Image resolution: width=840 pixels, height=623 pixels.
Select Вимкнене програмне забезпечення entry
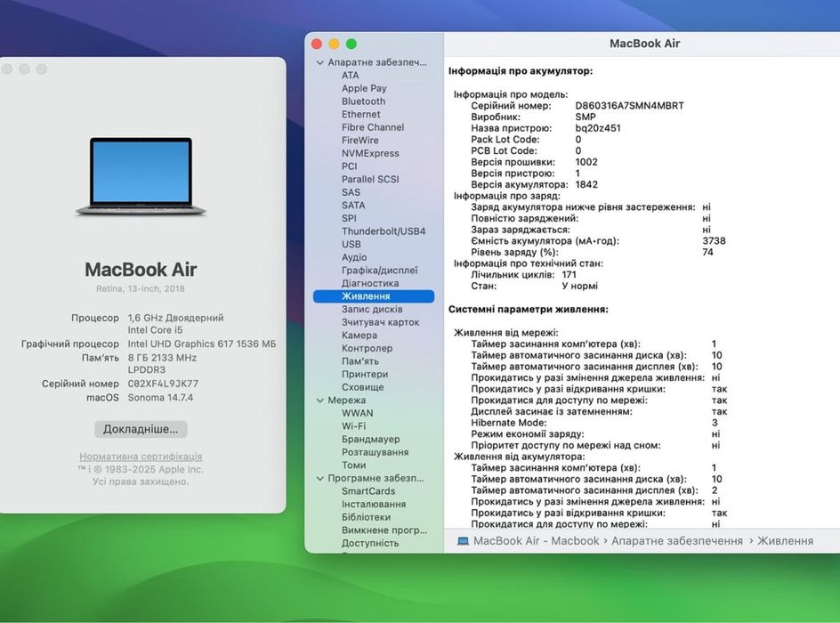[384, 530]
